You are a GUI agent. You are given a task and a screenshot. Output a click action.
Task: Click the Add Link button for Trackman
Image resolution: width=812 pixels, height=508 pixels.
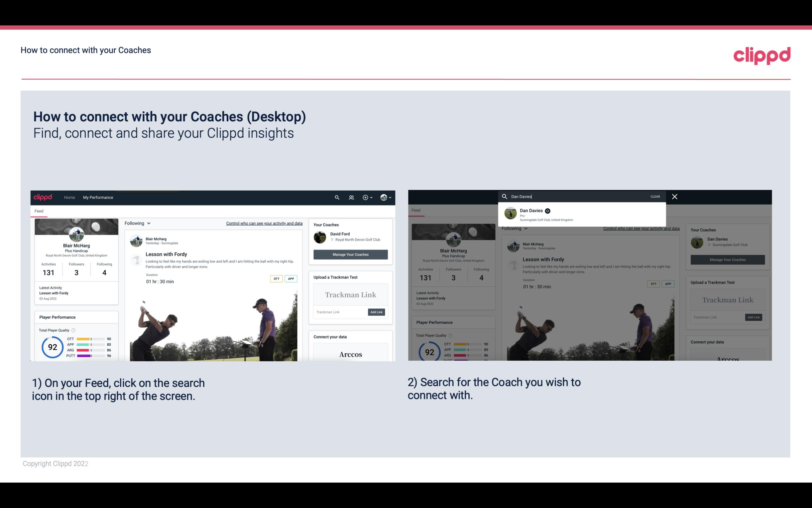point(377,311)
